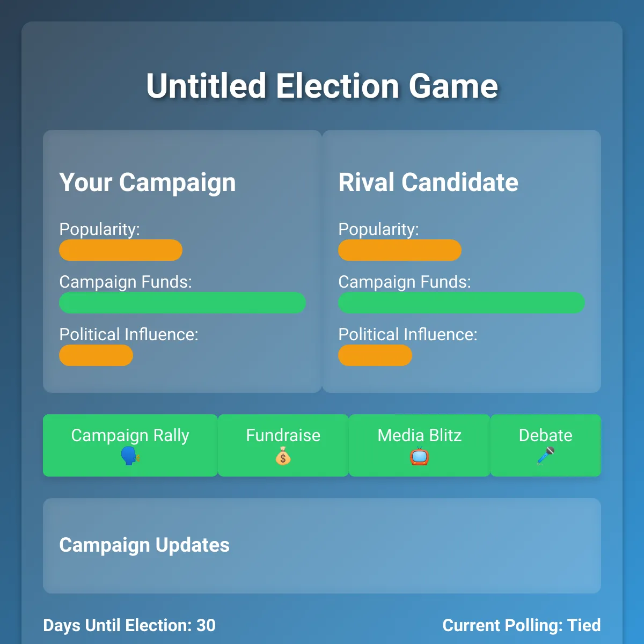Start a Campaign Rally
Image resolution: width=644 pixels, height=644 pixels.
130,445
